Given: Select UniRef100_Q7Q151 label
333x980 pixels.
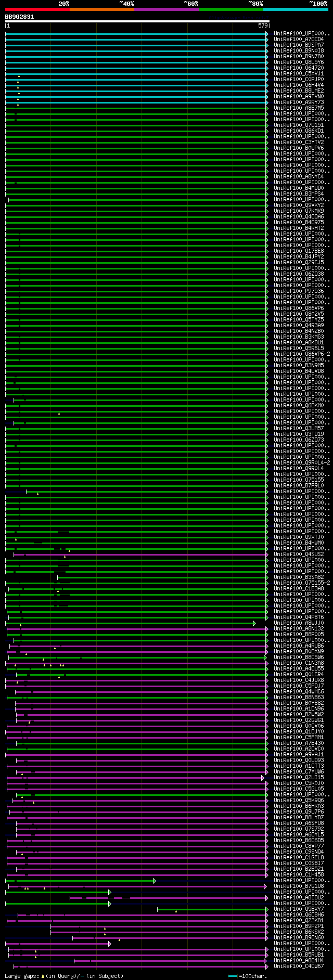Looking at the screenshot, I should pyautogui.click(x=299, y=125).
